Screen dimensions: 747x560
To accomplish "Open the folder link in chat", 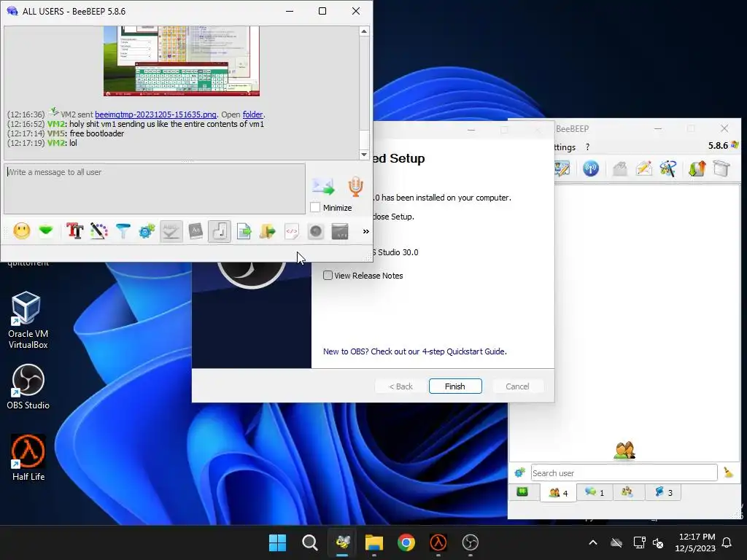I will coord(252,114).
